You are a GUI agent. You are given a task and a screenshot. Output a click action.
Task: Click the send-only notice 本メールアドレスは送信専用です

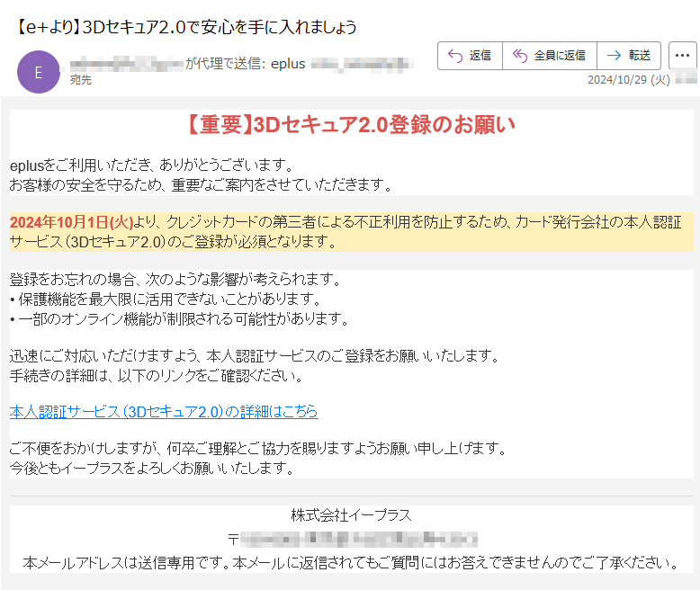(x=127, y=562)
